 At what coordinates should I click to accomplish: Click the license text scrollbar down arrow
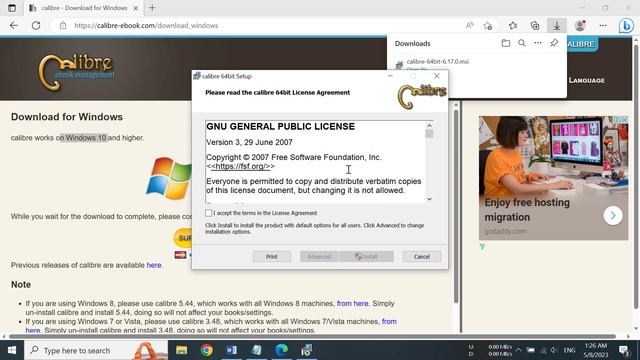(x=429, y=199)
